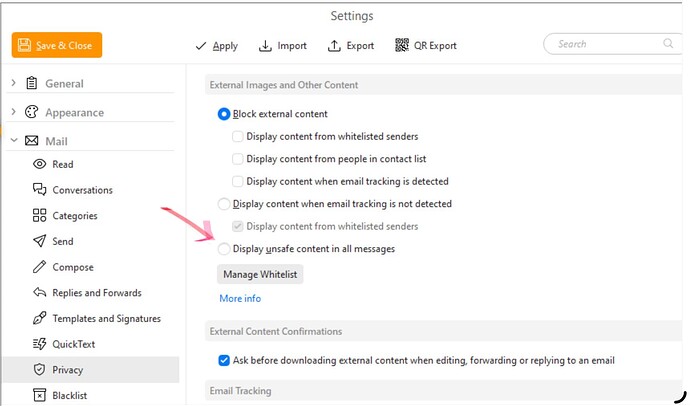
Task: Click the Email Tracking section header
Action: click(240, 391)
